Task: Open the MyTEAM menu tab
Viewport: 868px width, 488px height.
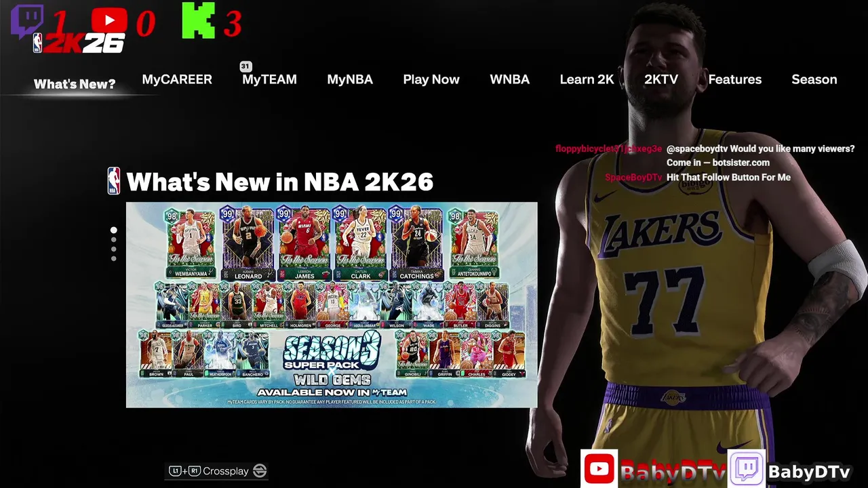Action: pos(269,79)
